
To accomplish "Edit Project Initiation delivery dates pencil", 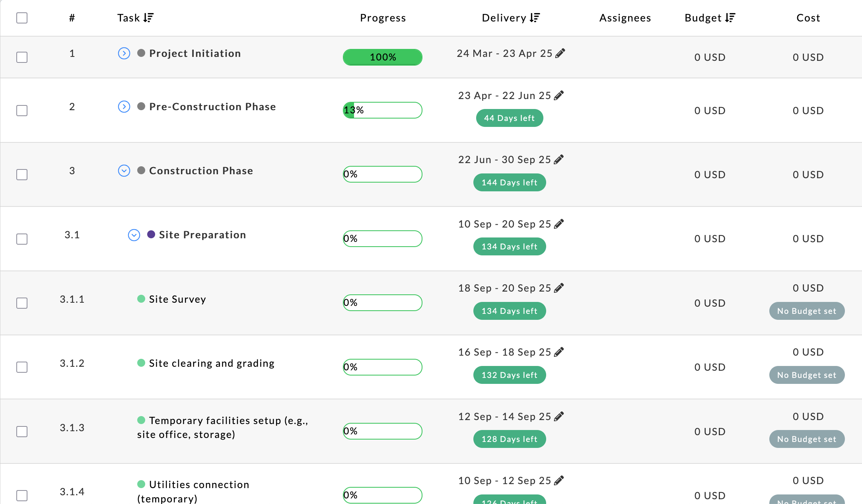I will click(560, 53).
